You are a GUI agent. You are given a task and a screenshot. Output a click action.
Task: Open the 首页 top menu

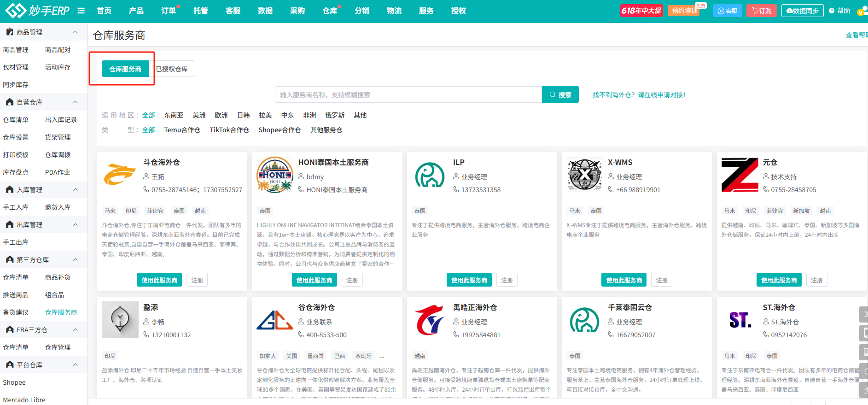[x=104, y=11]
